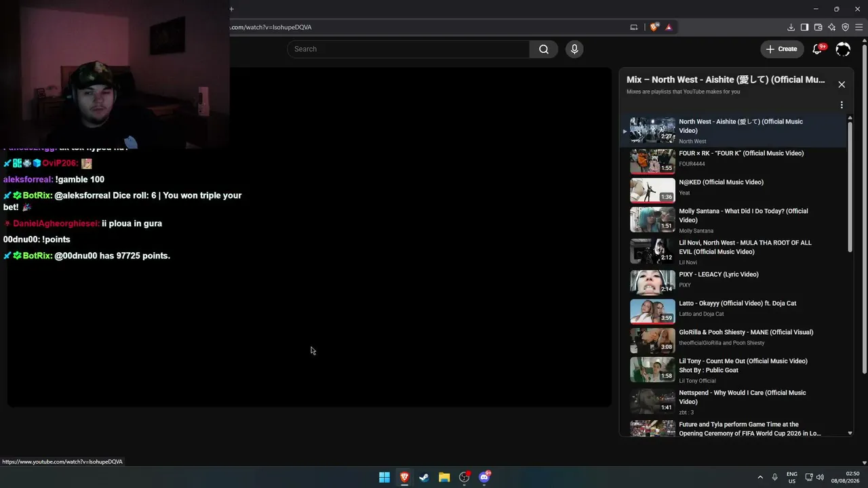This screenshot has width=868, height=488.
Task: Click chat username 'OviP206:'
Action: coord(60,163)
